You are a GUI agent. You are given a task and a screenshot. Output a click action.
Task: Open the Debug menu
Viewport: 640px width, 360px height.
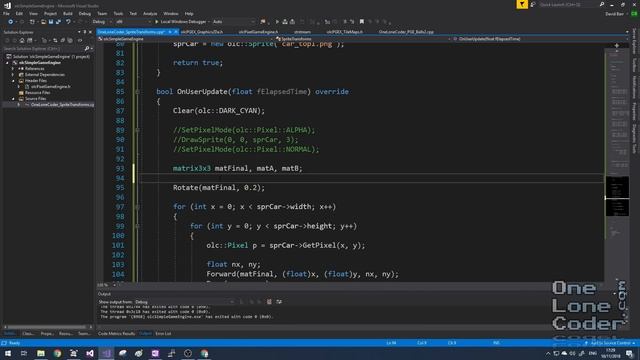coord(84,13)
